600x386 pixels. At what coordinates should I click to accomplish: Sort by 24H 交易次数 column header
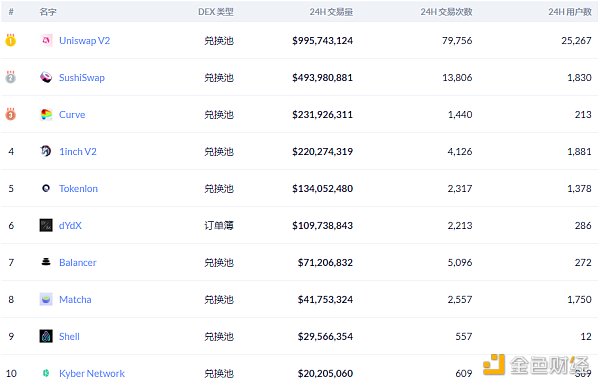(x=447, y=12)
